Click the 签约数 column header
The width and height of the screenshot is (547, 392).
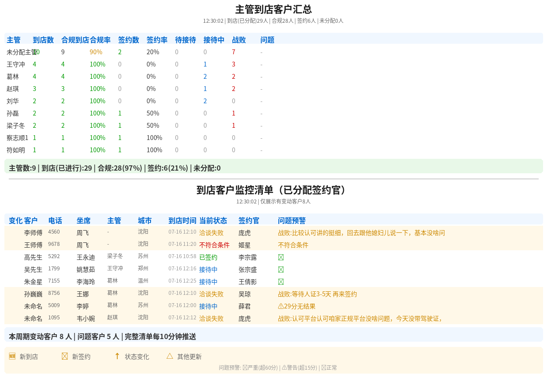(x=129, y=40)
